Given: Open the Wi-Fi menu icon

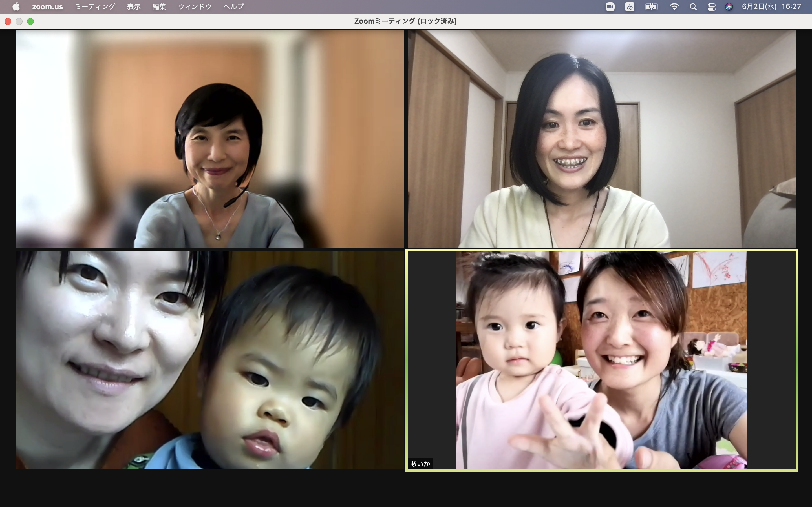Looking at the screenshot, I should pyautogui.click(x=674, y=7).
